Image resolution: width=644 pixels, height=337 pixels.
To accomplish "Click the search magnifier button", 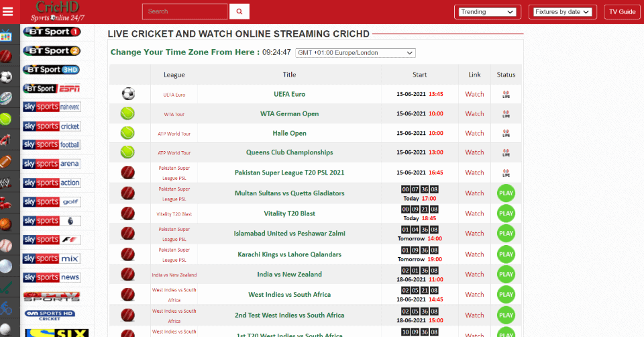I will pyautogui.click(x=239, y=11).
